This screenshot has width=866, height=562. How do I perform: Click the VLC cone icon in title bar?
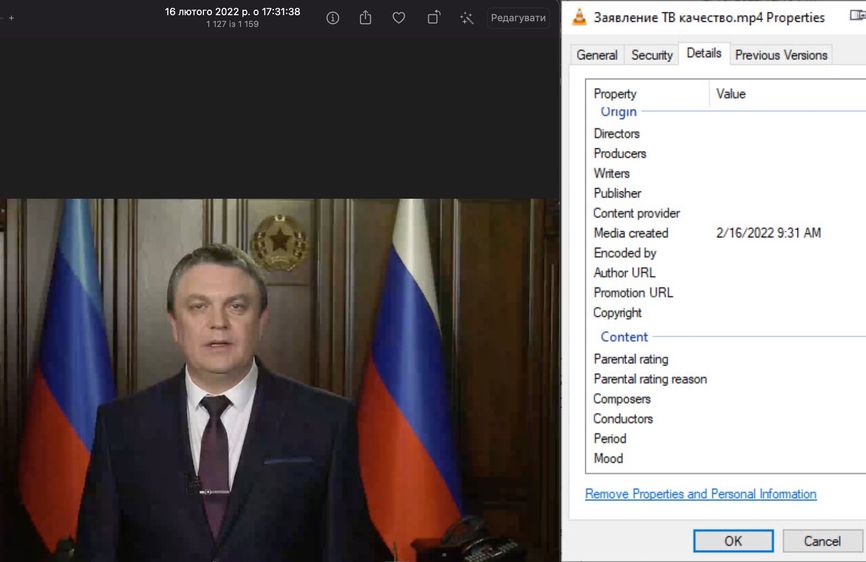pos(579,17)
